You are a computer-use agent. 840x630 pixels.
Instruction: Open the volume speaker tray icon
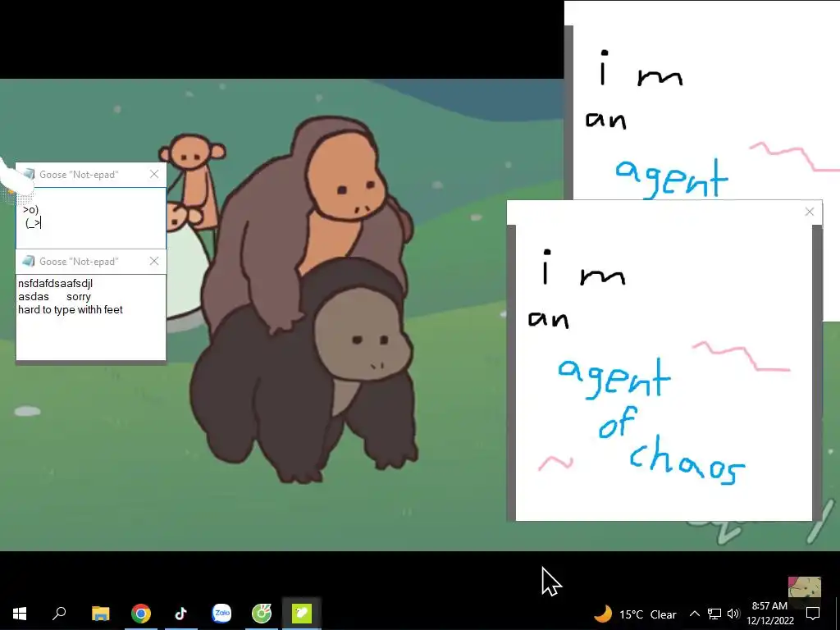click(733, 614)
